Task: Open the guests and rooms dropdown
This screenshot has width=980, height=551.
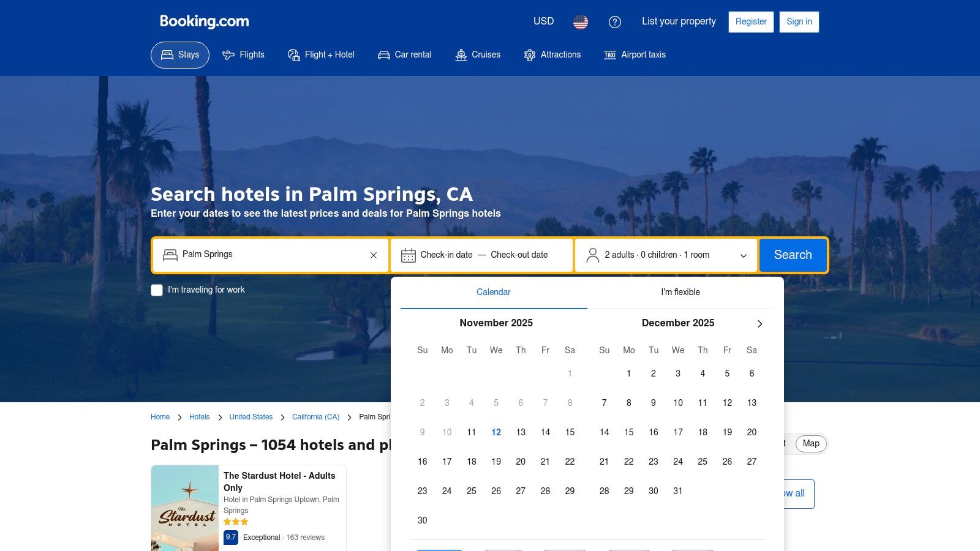Action: [x=666, y=255]
